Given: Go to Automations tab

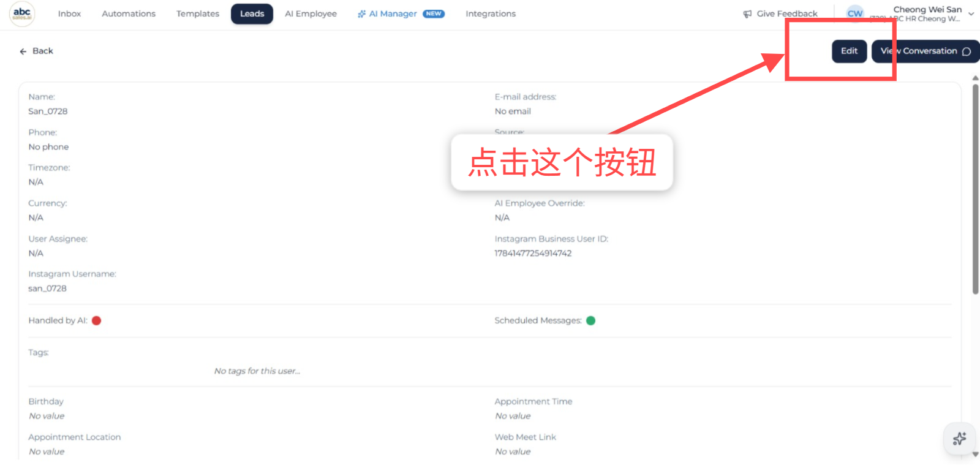Looking at the screenshot, I should click(129, 13).
